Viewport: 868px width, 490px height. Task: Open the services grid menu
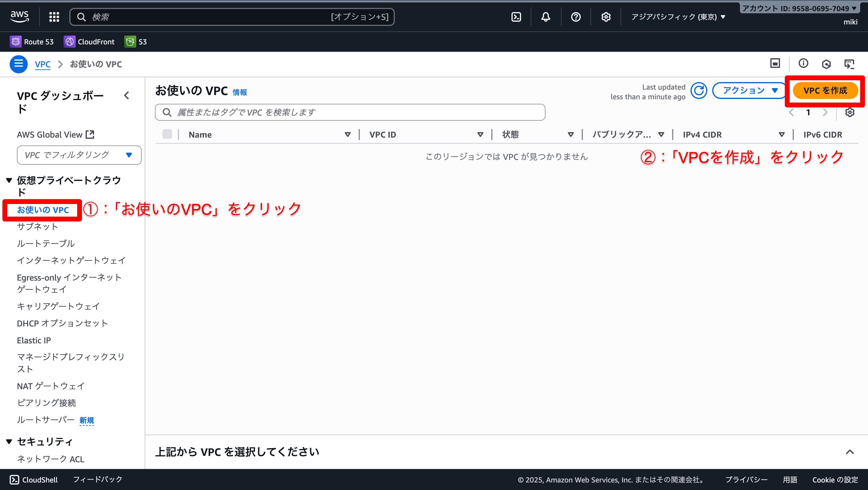point(54,17)
